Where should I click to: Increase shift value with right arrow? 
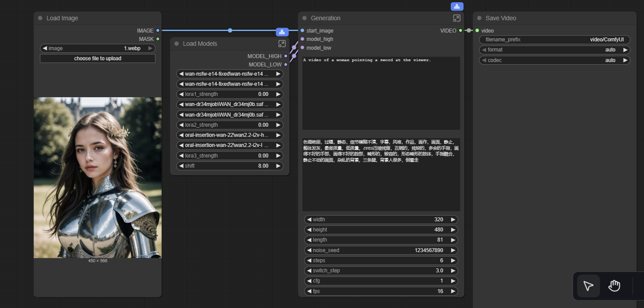278,166
